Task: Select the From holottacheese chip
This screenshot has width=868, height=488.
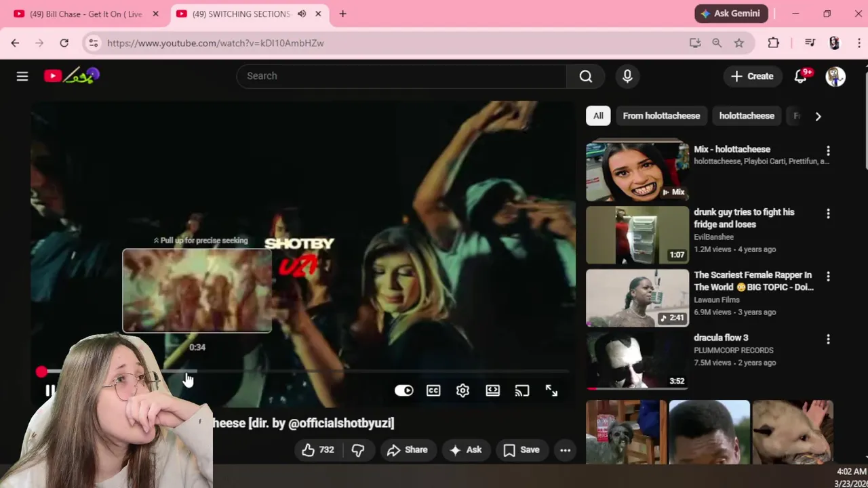Action: [x=661, y=116]
